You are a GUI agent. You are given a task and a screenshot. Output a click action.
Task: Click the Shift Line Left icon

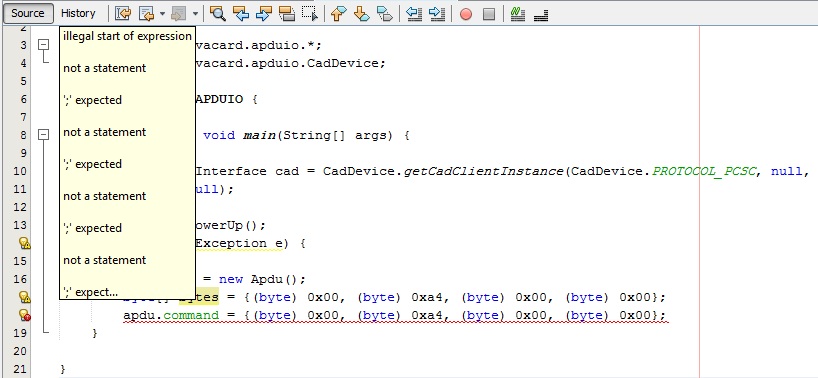click(x=414, y=14)
